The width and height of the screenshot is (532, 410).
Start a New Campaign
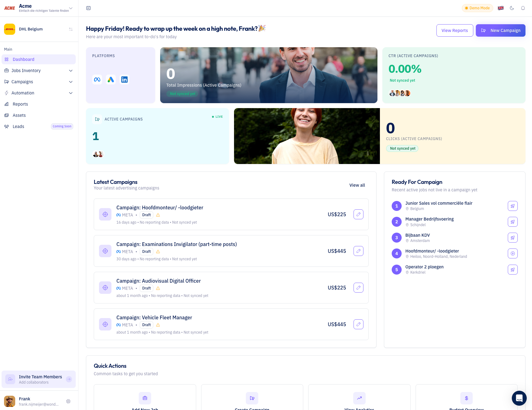[501, 30]
